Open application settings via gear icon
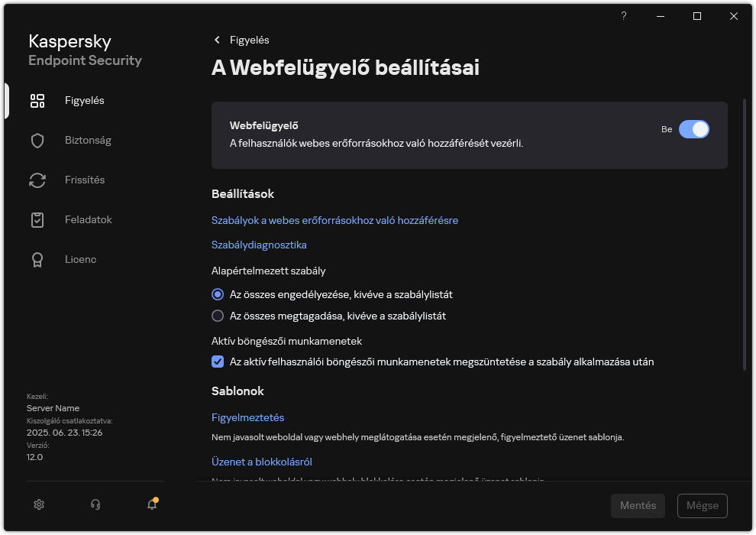The image size is (756, 535). tap(38, 504)
